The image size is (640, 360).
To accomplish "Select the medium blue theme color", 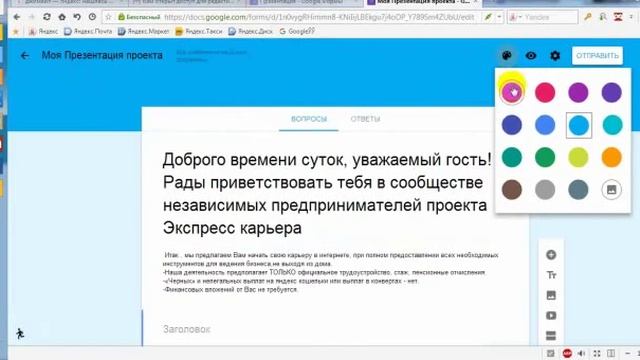I will click(x=545, y=125).
